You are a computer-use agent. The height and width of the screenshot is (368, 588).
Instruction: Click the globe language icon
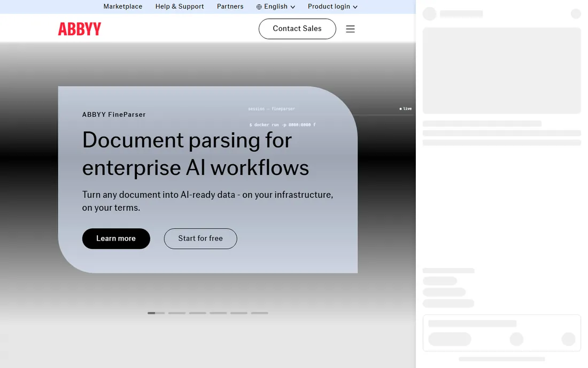coord(259,7)
